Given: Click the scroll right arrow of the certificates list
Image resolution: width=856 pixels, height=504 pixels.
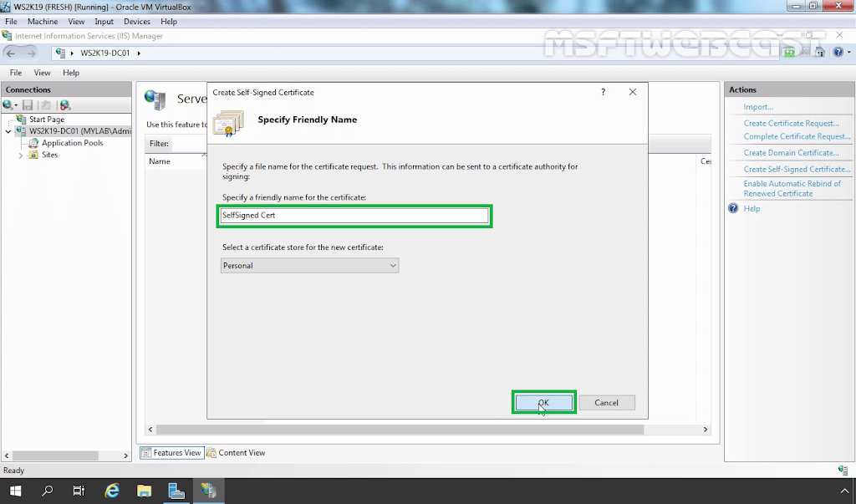Looking at the screenshot, I should click(706, 429).
